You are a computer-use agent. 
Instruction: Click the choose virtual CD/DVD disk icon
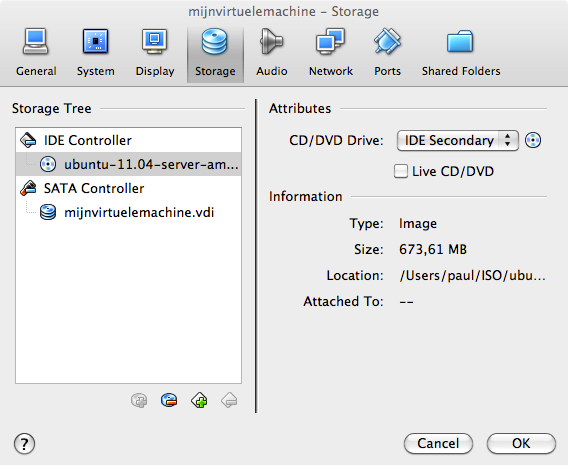coord(533,140)
